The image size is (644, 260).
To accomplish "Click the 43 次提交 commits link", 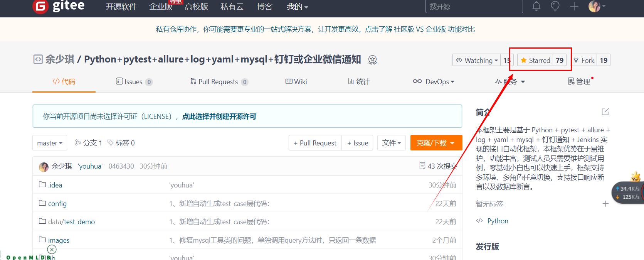I will tap(442, 166).
